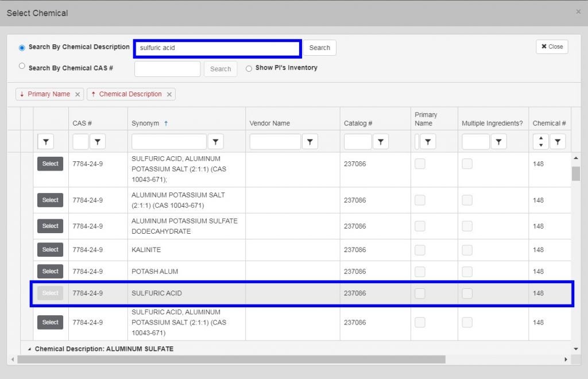Remove the Chemical Description grouping chip via its x

tap(169, 95)
